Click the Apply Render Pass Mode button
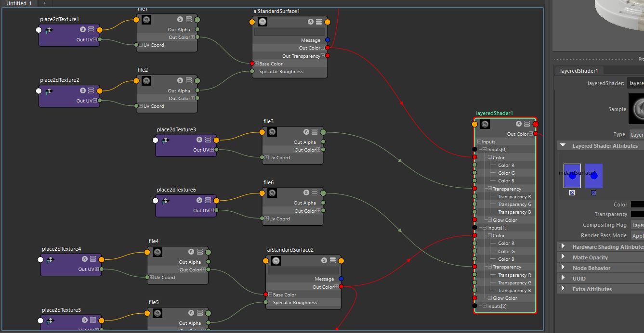The height and width of the screenshot is (333, 644). (638, 235)
